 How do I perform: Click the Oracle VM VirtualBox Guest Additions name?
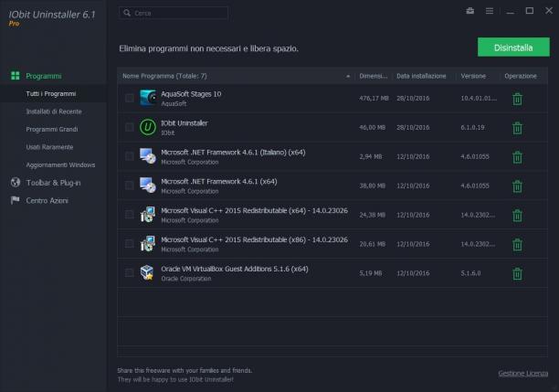tap(235, 269)
